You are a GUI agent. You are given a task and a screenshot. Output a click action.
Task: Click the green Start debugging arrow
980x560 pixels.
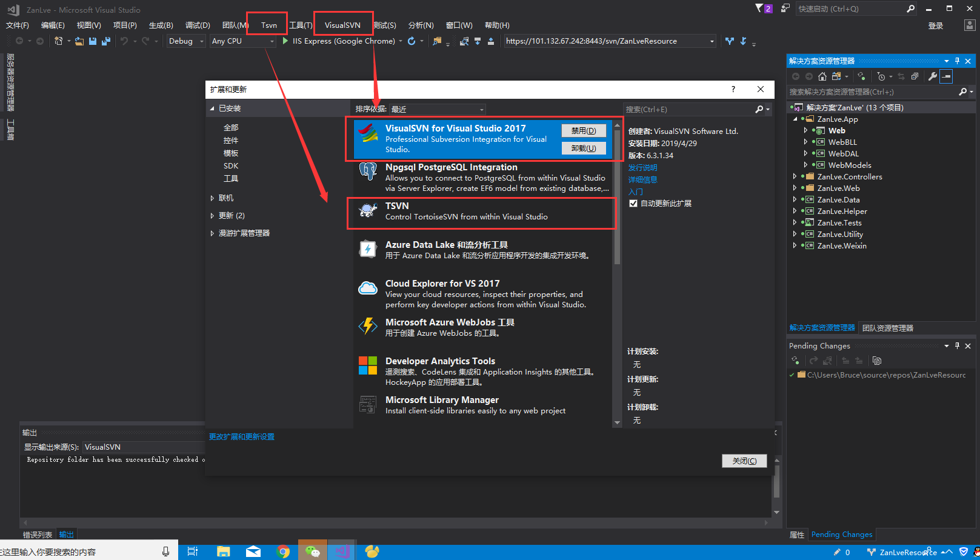click(285, 41)
